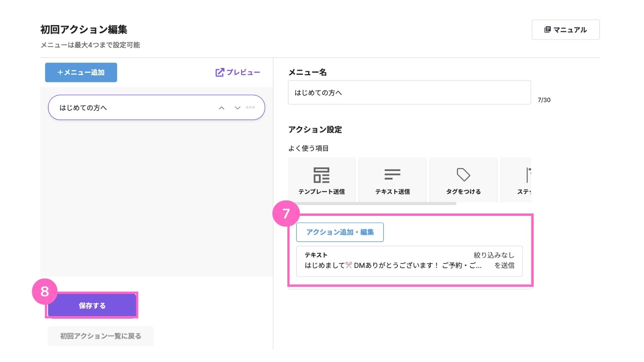This screenshot has height=362, width=644.
Task: Open the プレビュー preview link
Action: (x=237, y=72)
